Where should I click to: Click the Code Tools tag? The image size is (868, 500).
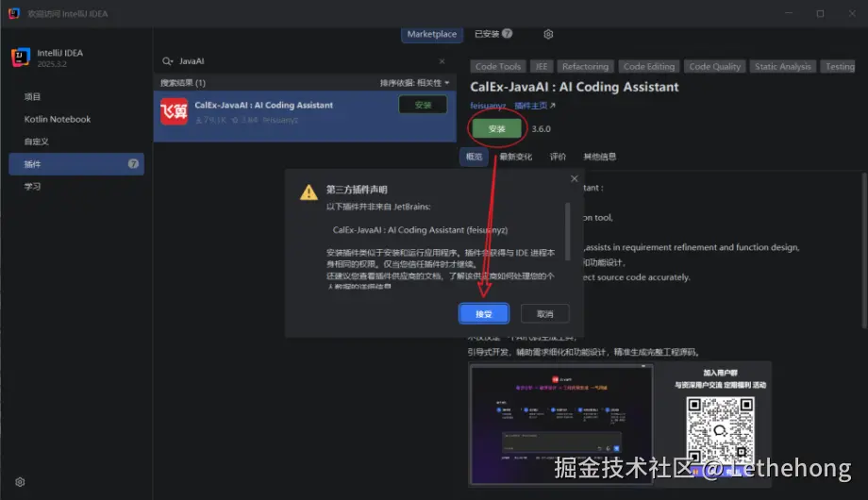pos(497,66)
